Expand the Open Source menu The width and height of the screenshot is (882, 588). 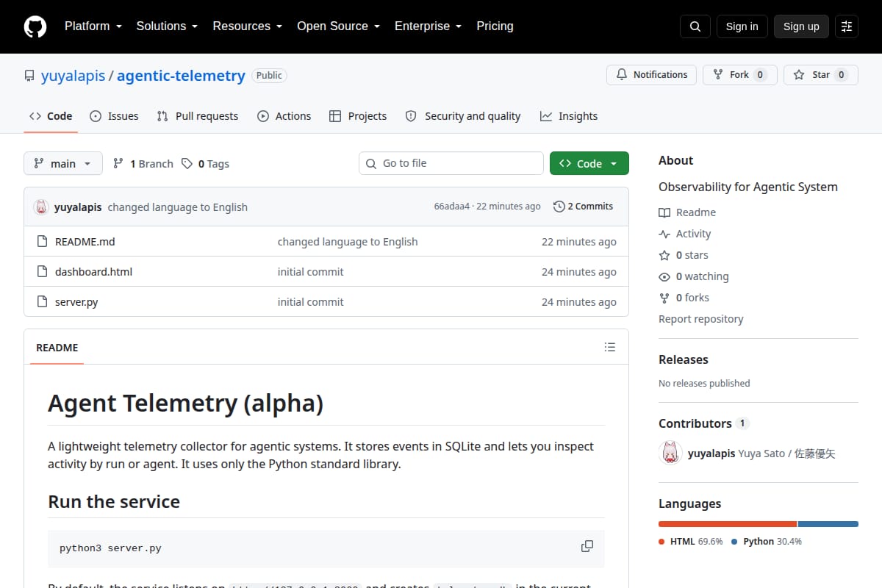(339, 26)
